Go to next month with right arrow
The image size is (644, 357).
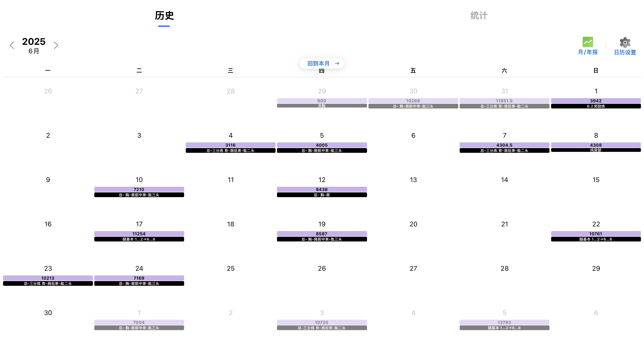56,45
